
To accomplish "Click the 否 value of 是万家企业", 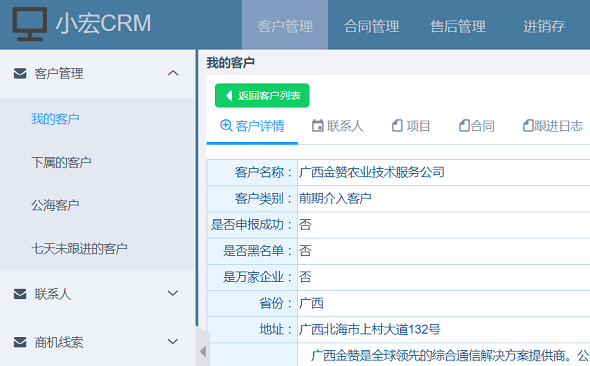I will tap(305, 277).
